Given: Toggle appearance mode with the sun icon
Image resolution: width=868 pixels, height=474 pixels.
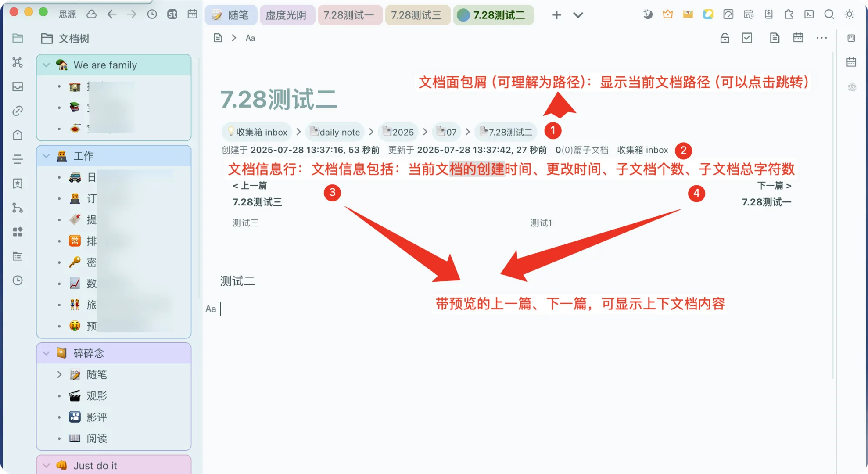Looking at the screenshot, I should (850, 14).
